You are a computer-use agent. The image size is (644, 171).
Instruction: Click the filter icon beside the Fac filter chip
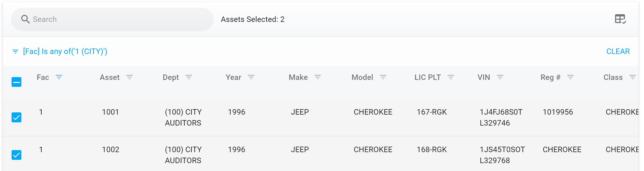15,51
